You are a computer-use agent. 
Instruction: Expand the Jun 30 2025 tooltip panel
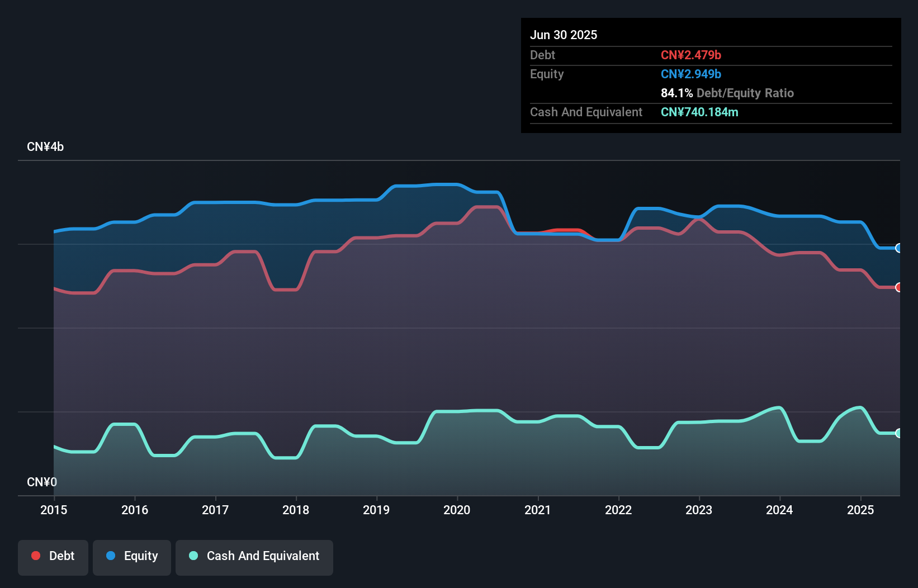[x=711, y=75]
